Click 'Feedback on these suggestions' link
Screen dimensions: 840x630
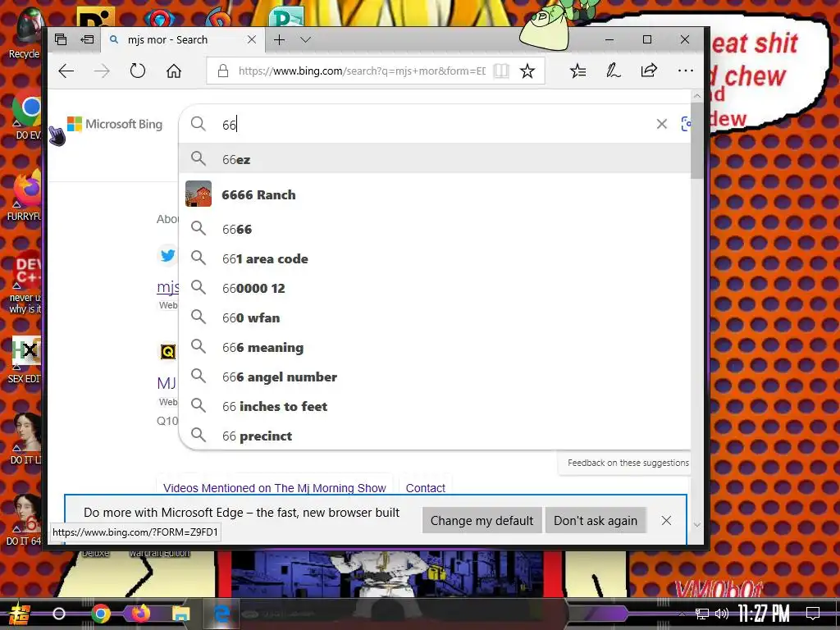(x=628, y=463)
